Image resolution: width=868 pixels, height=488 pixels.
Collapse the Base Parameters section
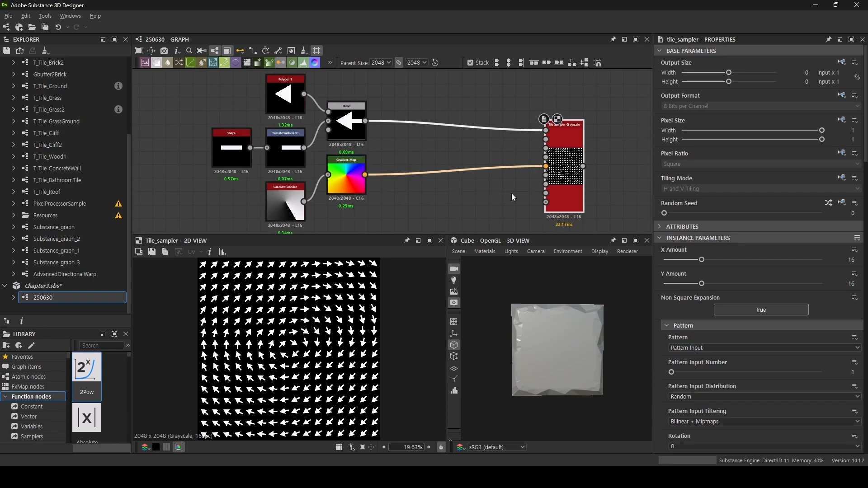660,51
